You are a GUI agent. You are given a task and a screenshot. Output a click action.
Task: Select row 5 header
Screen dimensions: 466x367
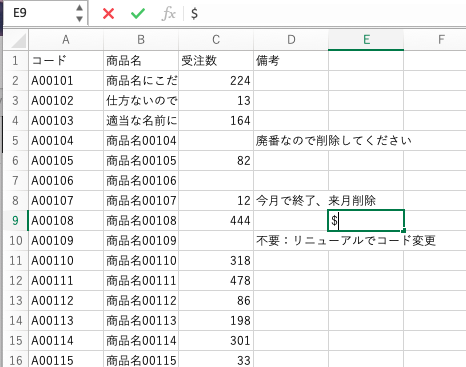tap(15, 141)
